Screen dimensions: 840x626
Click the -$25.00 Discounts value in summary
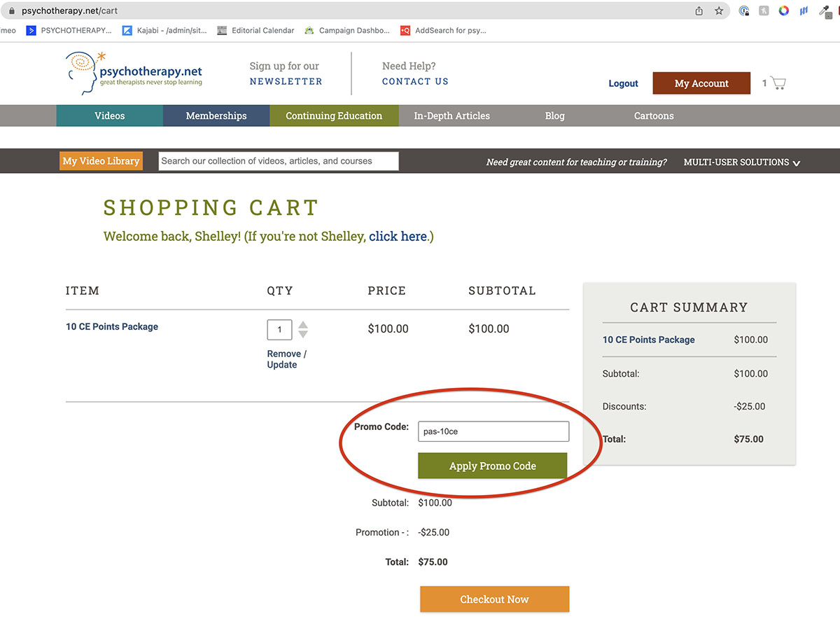point(748,406)
